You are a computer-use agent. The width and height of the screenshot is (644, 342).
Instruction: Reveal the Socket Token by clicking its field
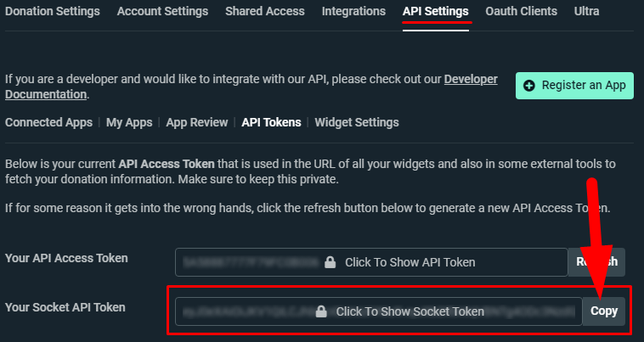click(x=379, y=311)
